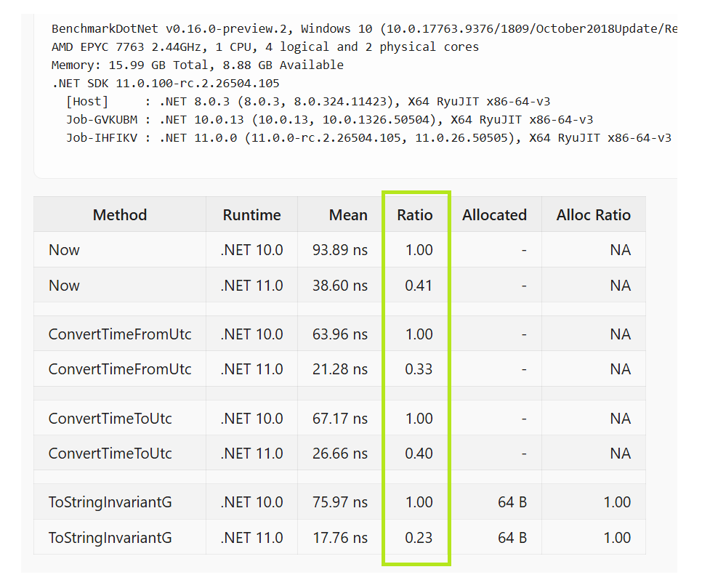Click the Mean column header
This screenshot has width=702, height=588.
348,215
